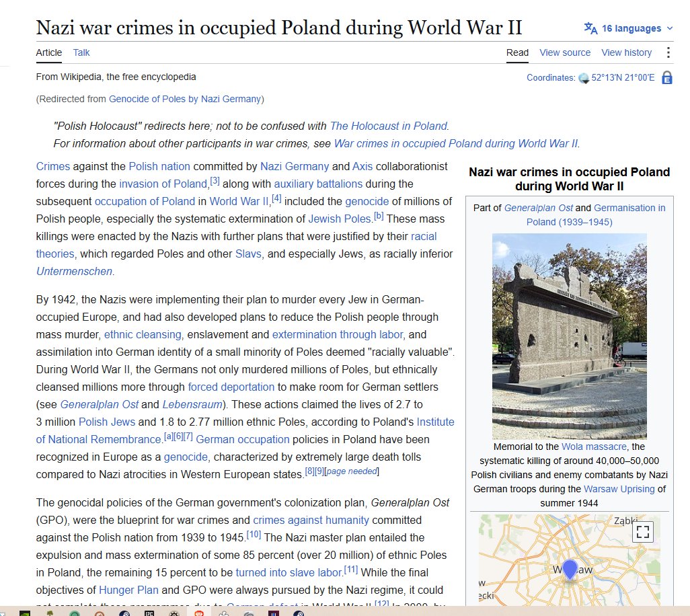Open the 'Slavs' link
The width and height of the screenshot is (690, 616).
click(248, 254)
